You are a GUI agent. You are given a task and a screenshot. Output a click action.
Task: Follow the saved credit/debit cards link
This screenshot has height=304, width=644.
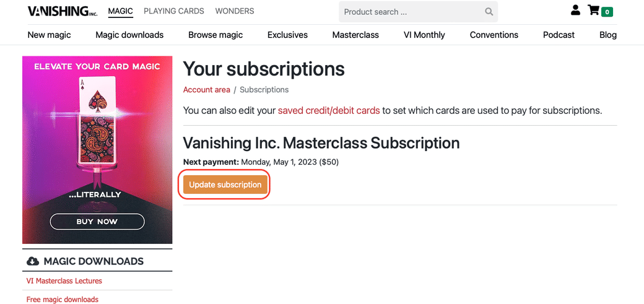point(328,110)
